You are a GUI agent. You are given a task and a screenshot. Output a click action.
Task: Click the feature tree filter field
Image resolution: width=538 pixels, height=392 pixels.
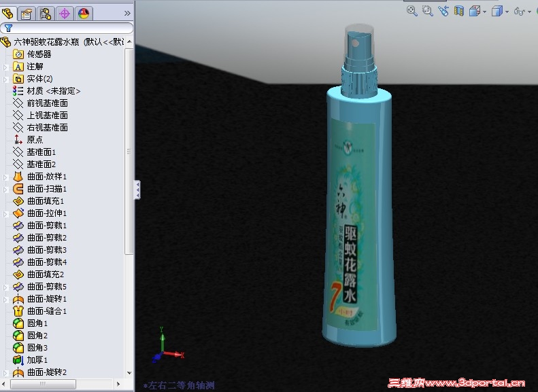pos(67,28)
